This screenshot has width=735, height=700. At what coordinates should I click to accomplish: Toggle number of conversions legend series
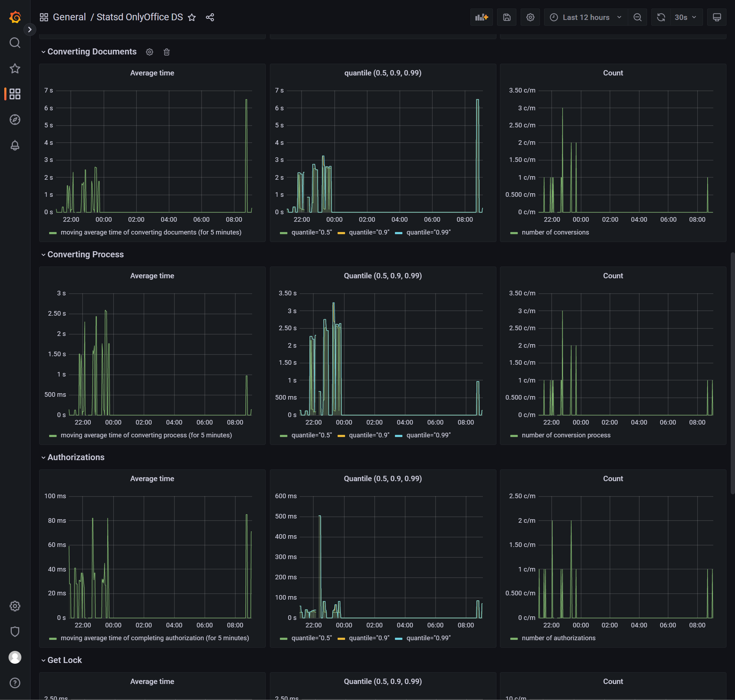click(x=555, y=232)
